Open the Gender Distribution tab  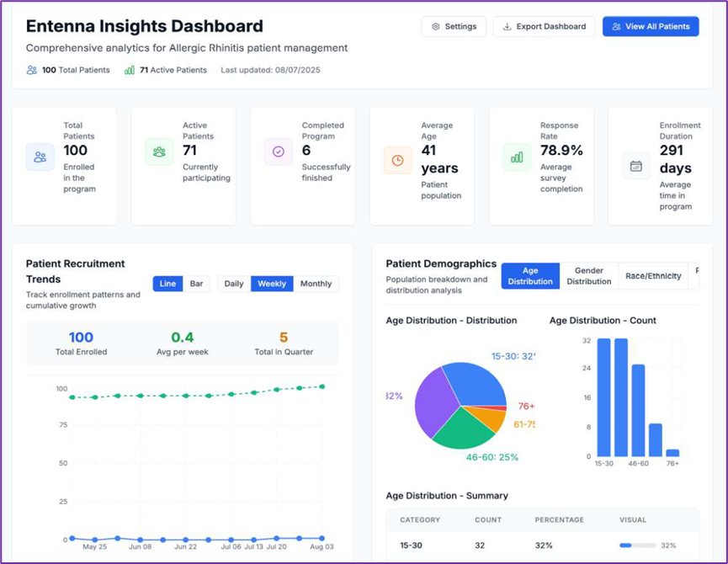pyautogui.click(x=588, y=276)
